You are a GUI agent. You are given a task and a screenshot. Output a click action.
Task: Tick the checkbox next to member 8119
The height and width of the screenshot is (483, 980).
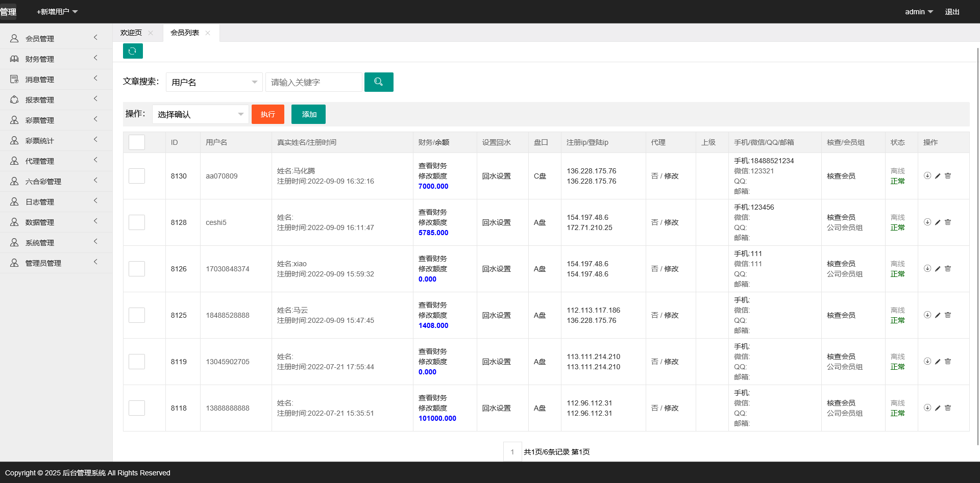pos(136,362)
